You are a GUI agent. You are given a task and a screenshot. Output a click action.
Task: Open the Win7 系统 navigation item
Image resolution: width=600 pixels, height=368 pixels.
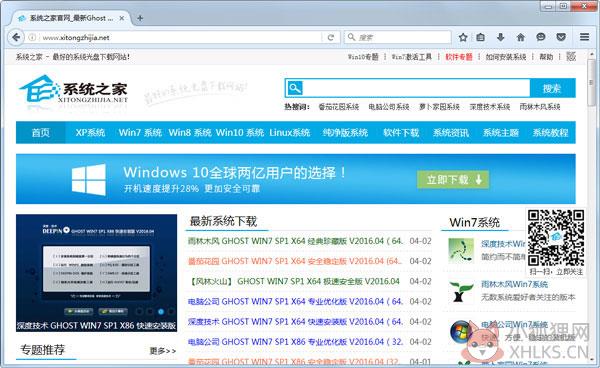140,133
